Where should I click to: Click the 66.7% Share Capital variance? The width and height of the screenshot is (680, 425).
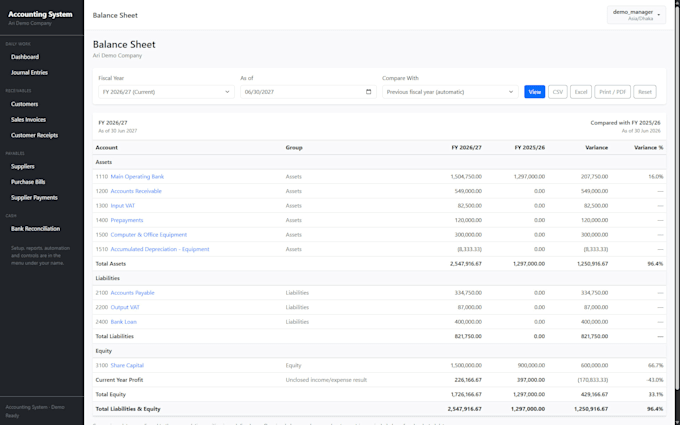coord(656,366)
